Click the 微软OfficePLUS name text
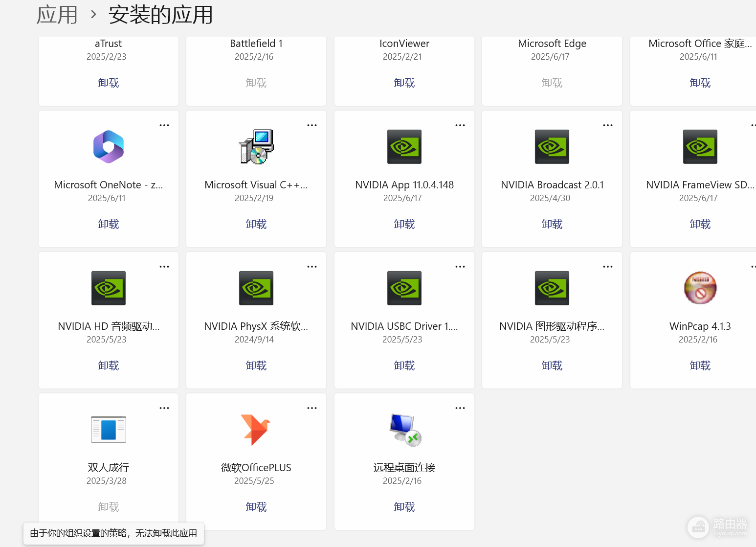756x547 pixels. (x=256, y=468)
